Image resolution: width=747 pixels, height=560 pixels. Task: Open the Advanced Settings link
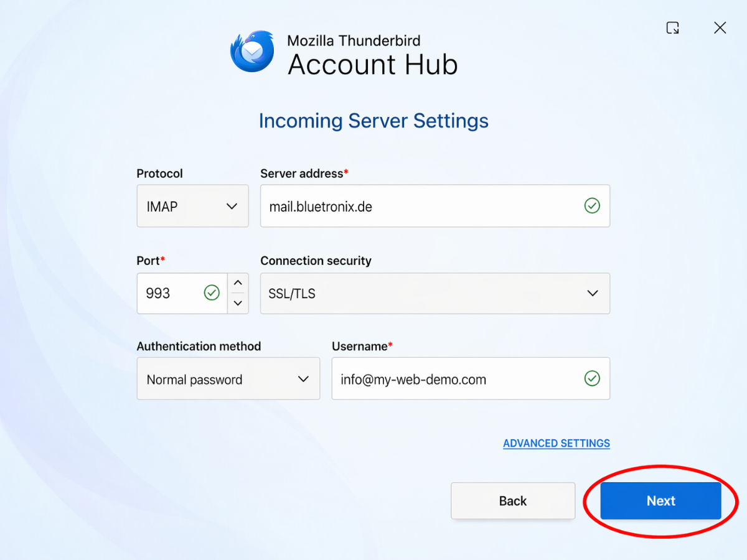(557, 444)
